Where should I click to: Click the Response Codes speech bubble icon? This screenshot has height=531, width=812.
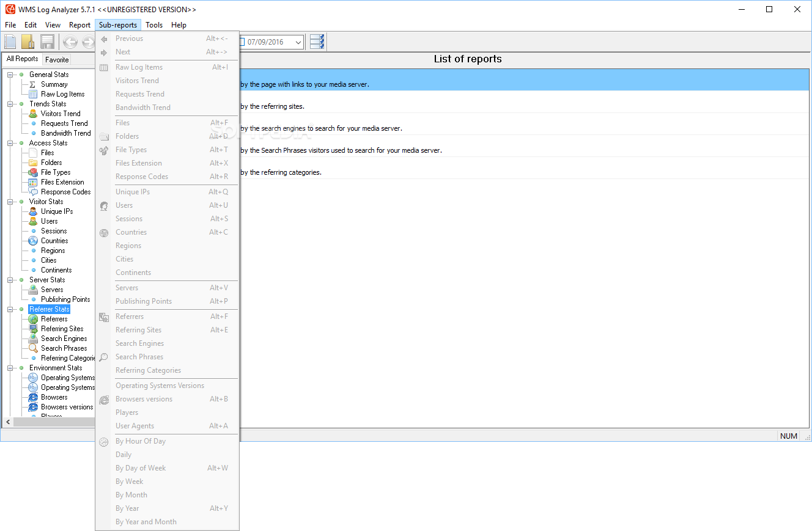(33, 192)
